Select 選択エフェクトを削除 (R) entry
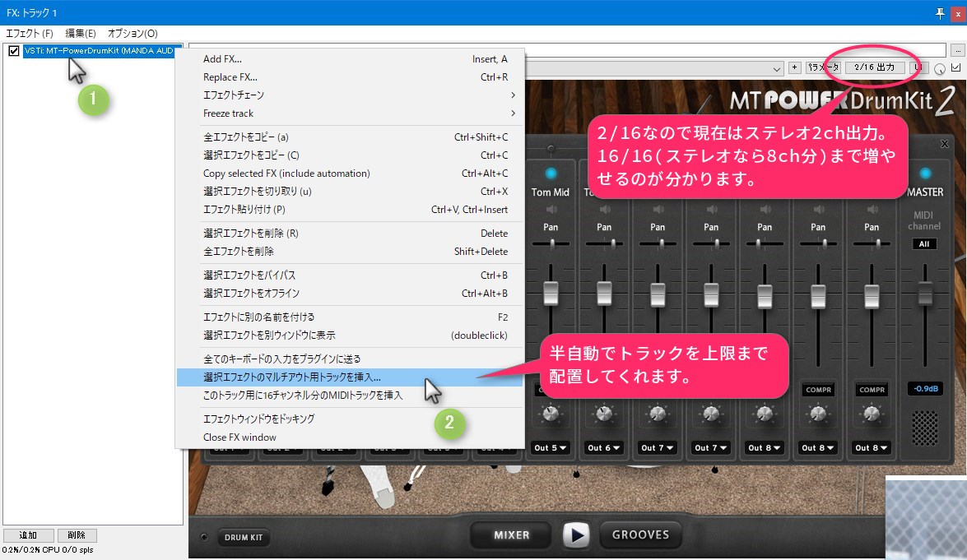Image resolution: width=967 pixels, height=560 pixels. point(351,233)
